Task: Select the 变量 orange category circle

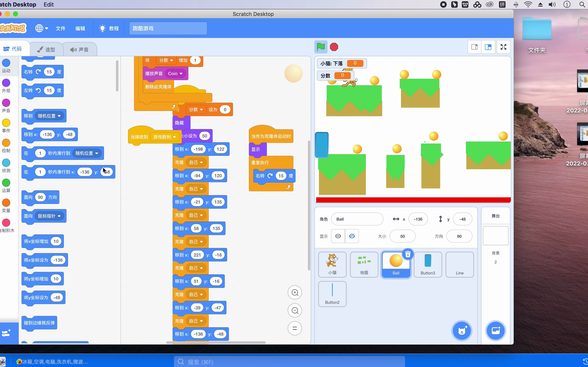Action: pos(6,203)
